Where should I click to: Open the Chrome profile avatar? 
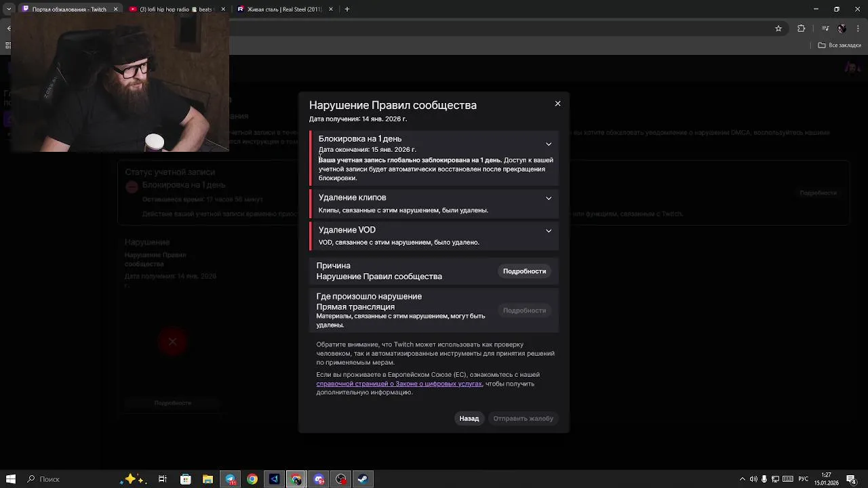pos(842,28)
